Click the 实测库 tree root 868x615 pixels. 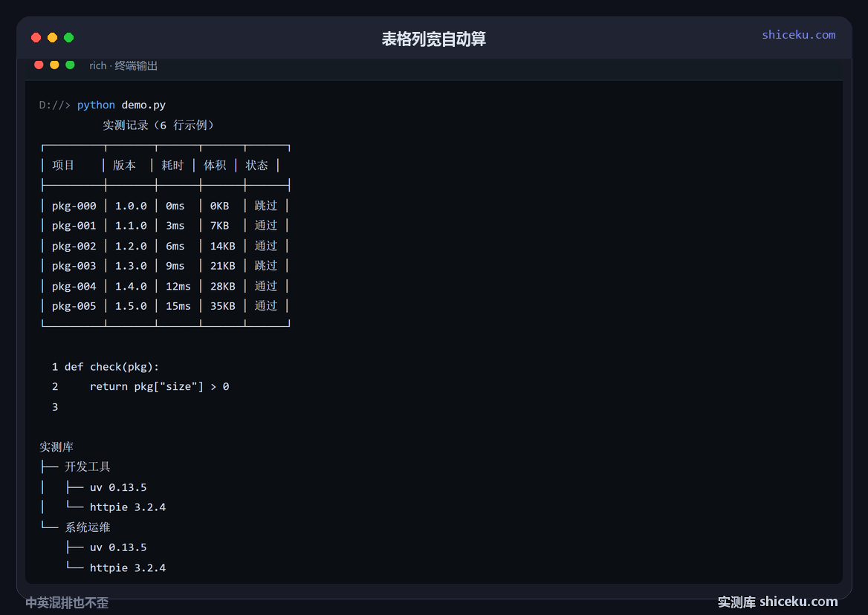click(56, 447)
